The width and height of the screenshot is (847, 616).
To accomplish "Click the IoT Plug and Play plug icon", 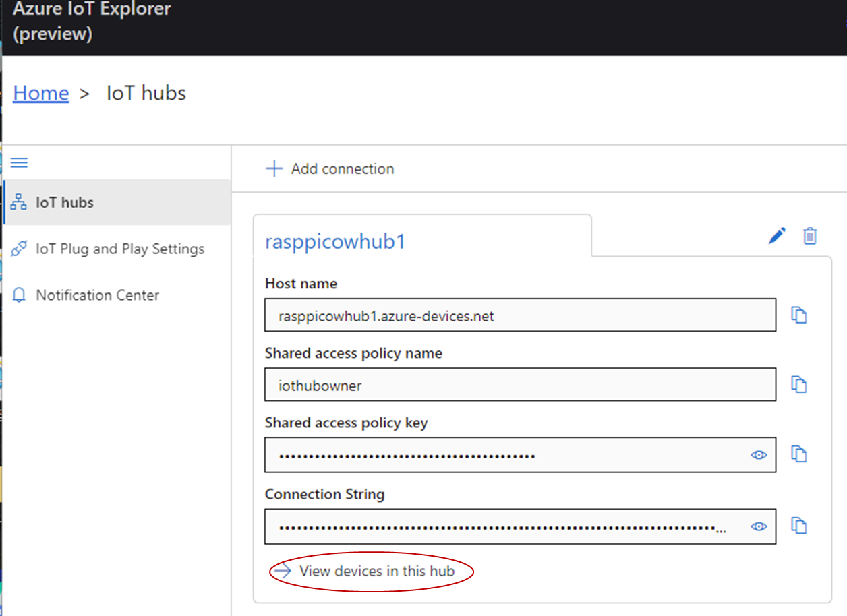I will tap(19, 249).
